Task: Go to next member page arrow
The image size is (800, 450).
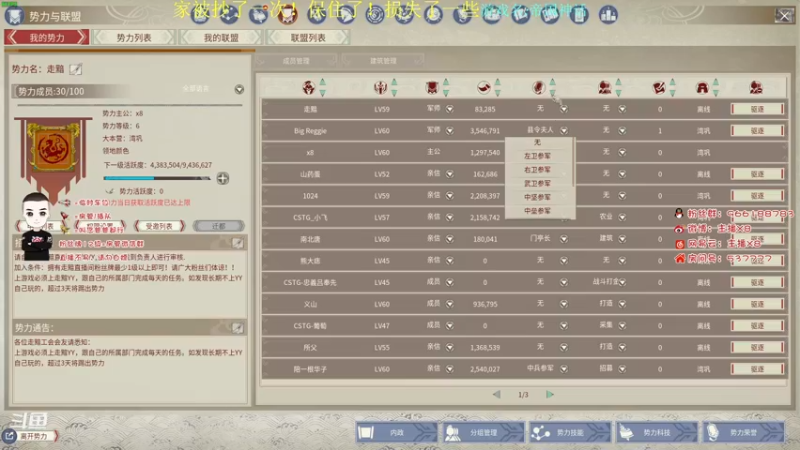Action: click(x=549, y=394)
